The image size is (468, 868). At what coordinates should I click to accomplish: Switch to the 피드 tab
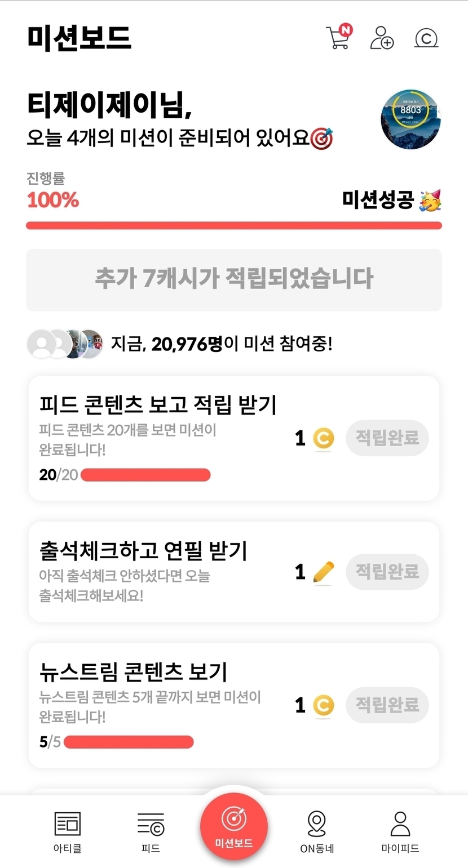151,832
